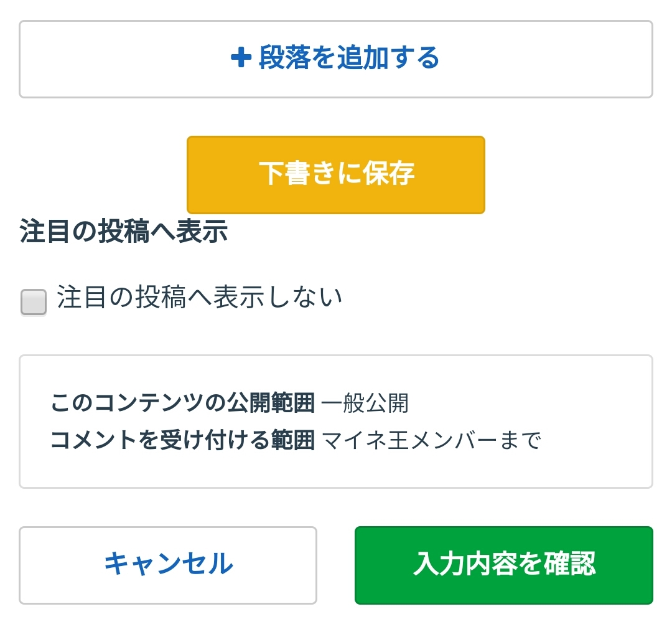Viewport: 672px width, 642px height.
Task: Click the このコンテンツの公開範囲 label
Action: (183, 404)
